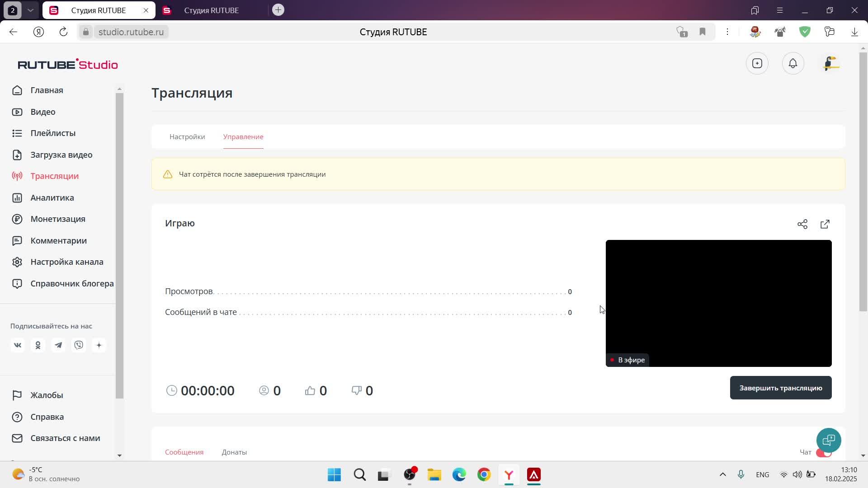Close the first Студия RUTUBE tab
Viewport: 868px width, 488px height.
pos(146,10)
